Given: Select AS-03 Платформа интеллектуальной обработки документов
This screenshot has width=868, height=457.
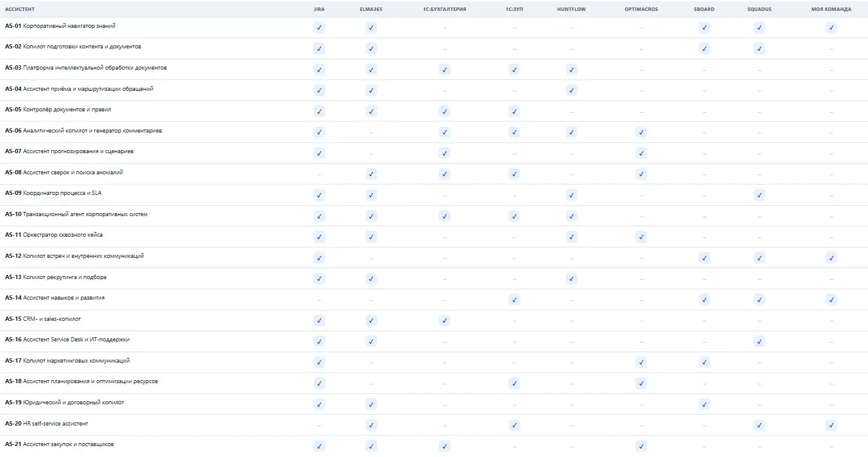Looking at the screenshot, I should 85,68.
